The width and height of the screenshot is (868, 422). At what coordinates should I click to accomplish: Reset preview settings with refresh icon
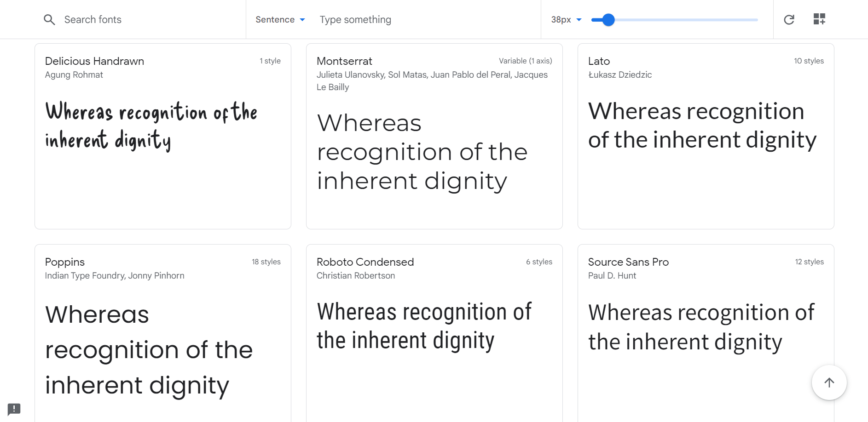click(x=789, y=19)
